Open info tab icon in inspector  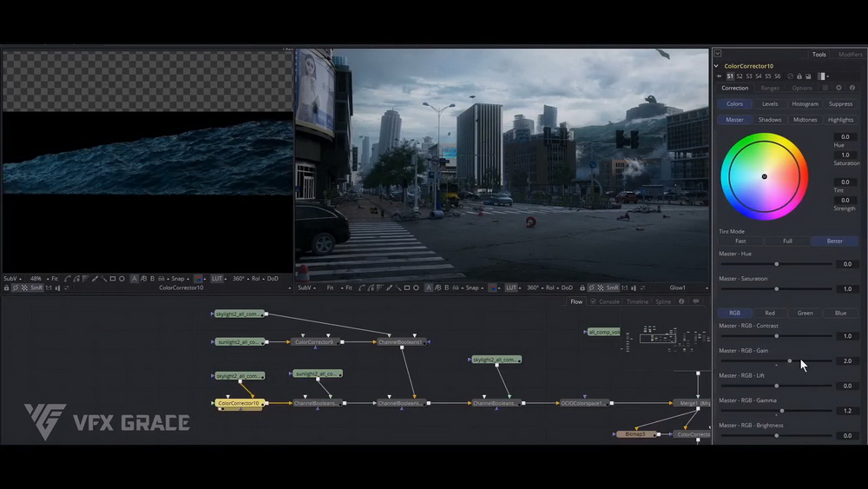tap(852, 88)
